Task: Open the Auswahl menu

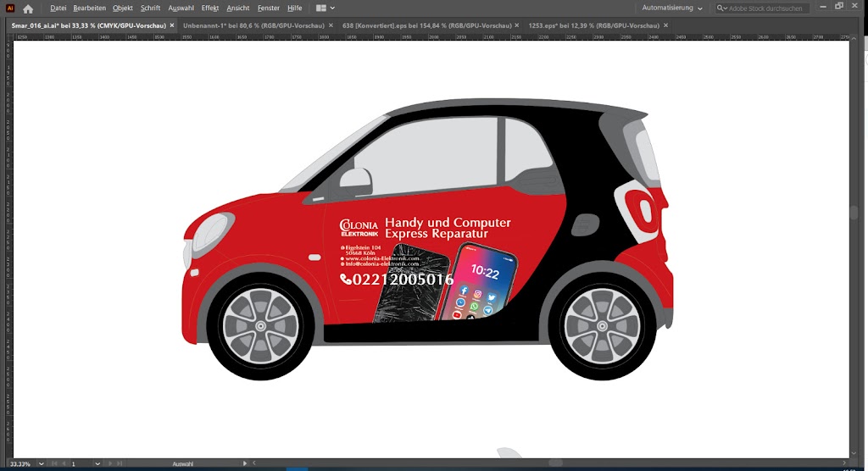Action: 181,8
